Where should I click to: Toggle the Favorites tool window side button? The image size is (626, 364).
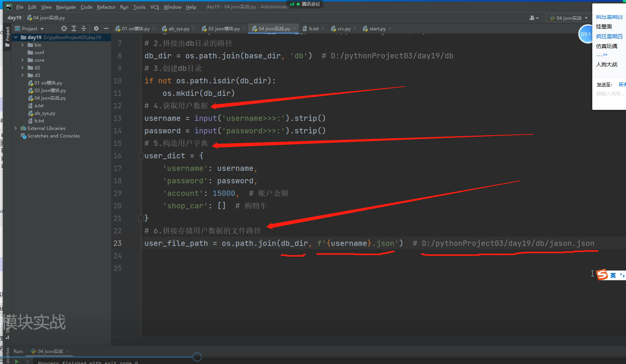click(7, 356)
